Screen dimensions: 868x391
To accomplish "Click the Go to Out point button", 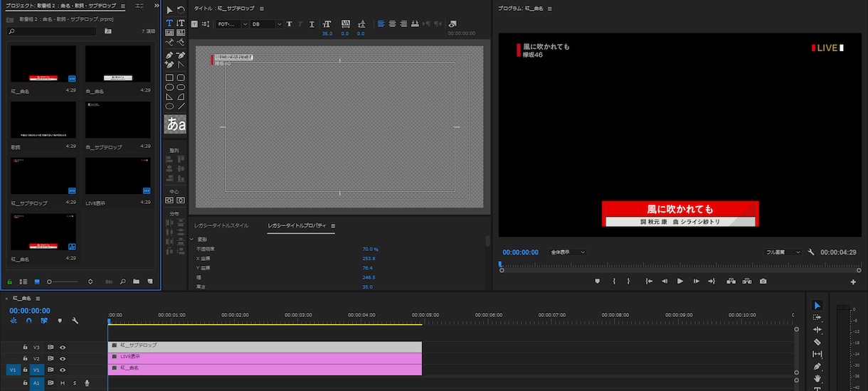I will point(711,281).
